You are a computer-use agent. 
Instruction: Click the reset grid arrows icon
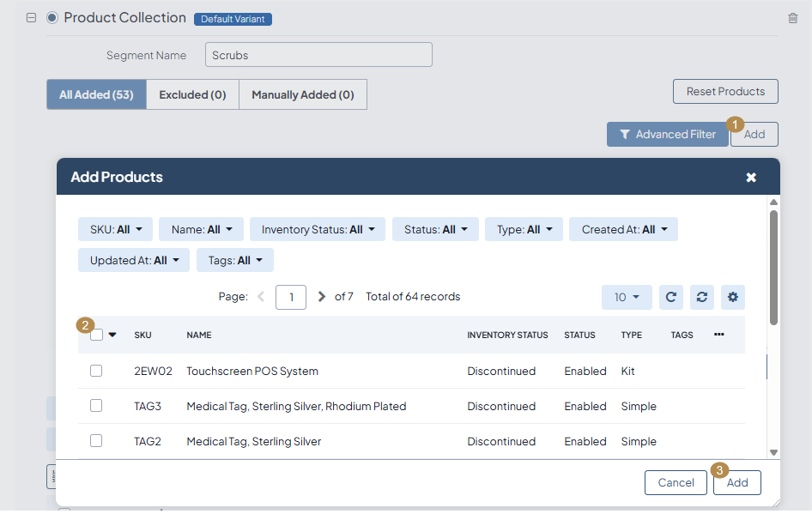(x=702, y=297)
